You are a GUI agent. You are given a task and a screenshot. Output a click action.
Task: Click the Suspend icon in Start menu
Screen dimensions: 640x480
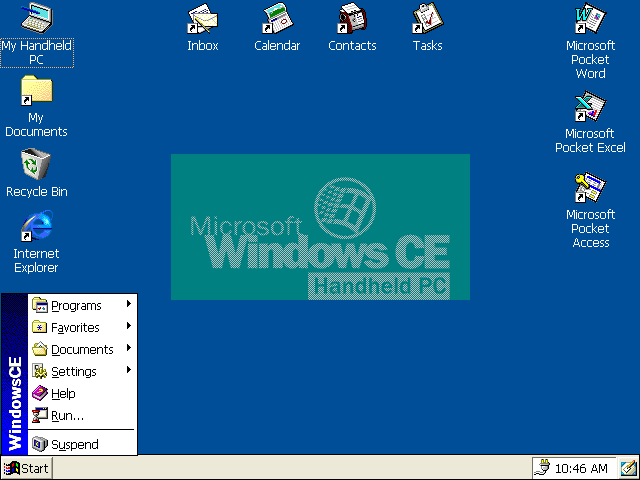click(x=40, y=444)
